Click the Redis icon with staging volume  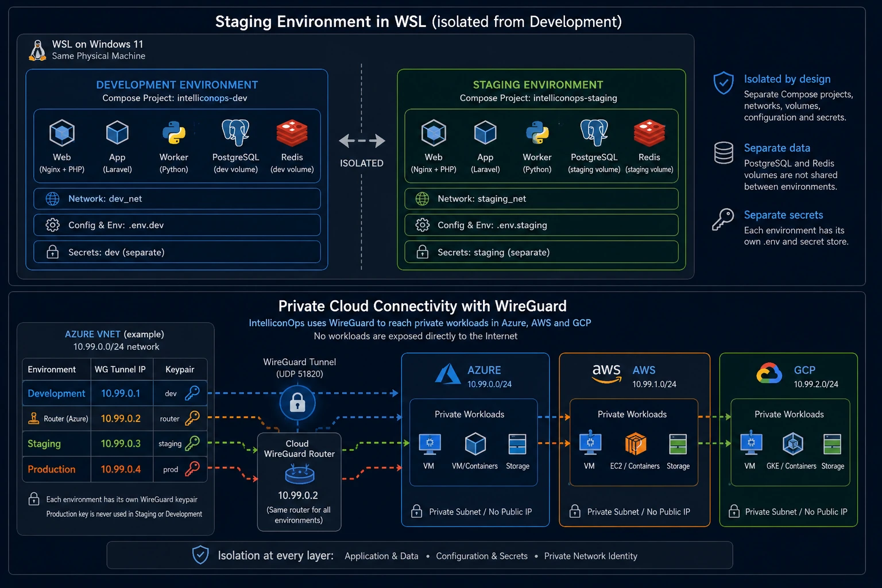(649, 133)
